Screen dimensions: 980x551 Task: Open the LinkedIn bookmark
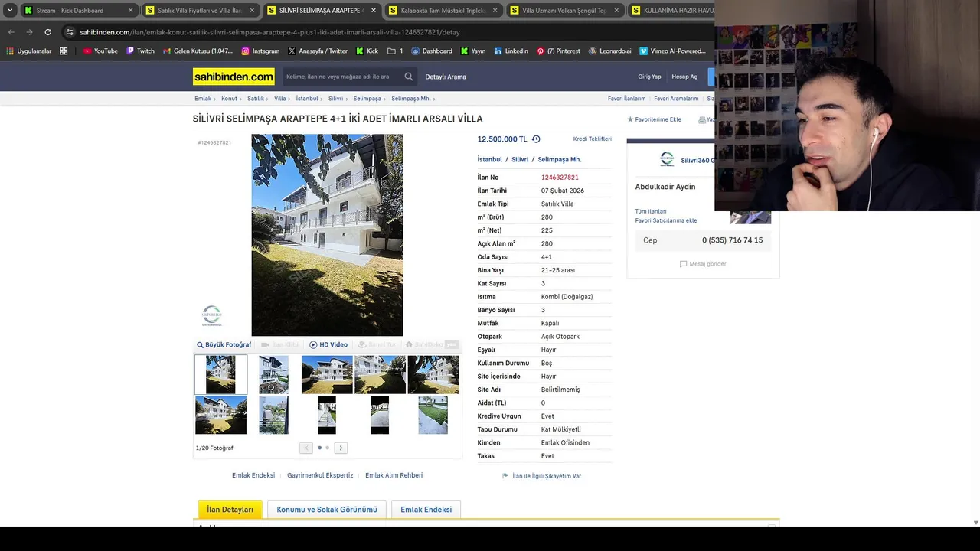[511, 51]
